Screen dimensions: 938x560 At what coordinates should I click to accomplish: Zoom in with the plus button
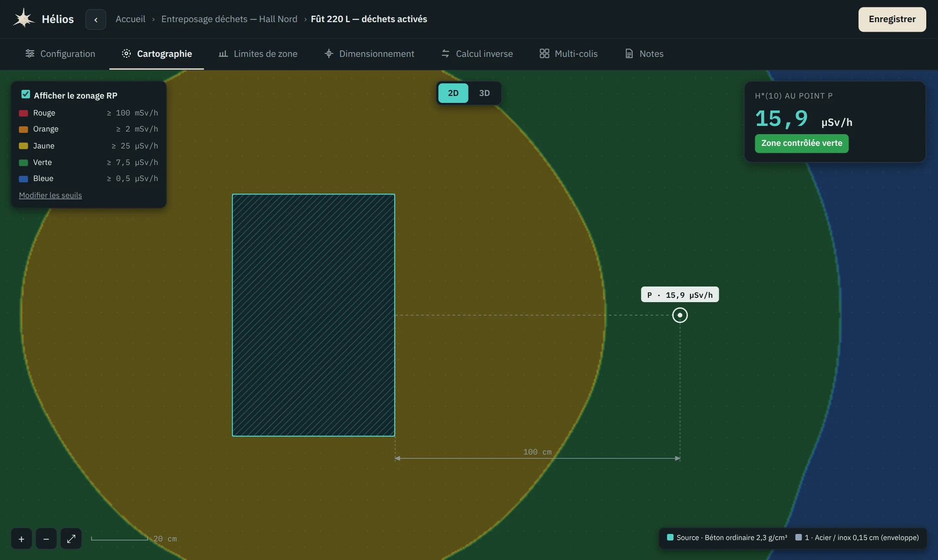(x=21, y=539)
